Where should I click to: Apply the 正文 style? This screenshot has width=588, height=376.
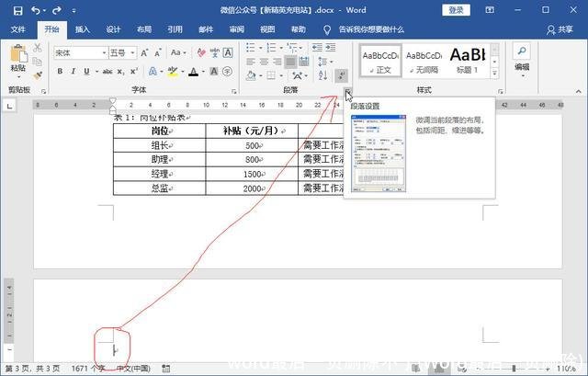click(380, 61)
